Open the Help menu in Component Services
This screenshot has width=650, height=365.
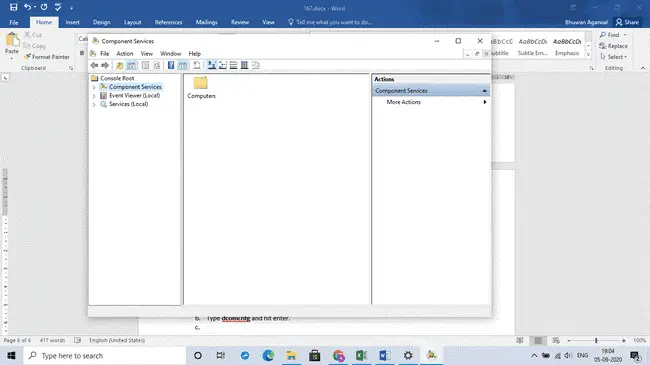point(194,54)
